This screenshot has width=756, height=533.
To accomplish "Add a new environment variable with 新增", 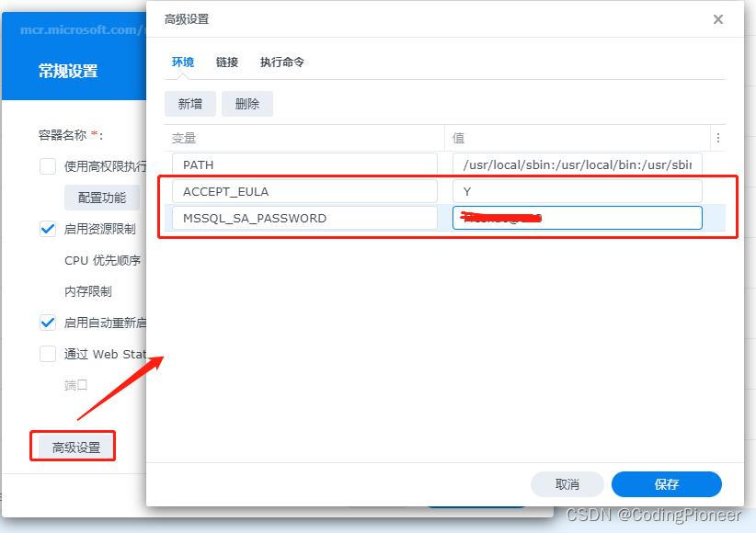I will pyautogui.click(x=189, y=104).
